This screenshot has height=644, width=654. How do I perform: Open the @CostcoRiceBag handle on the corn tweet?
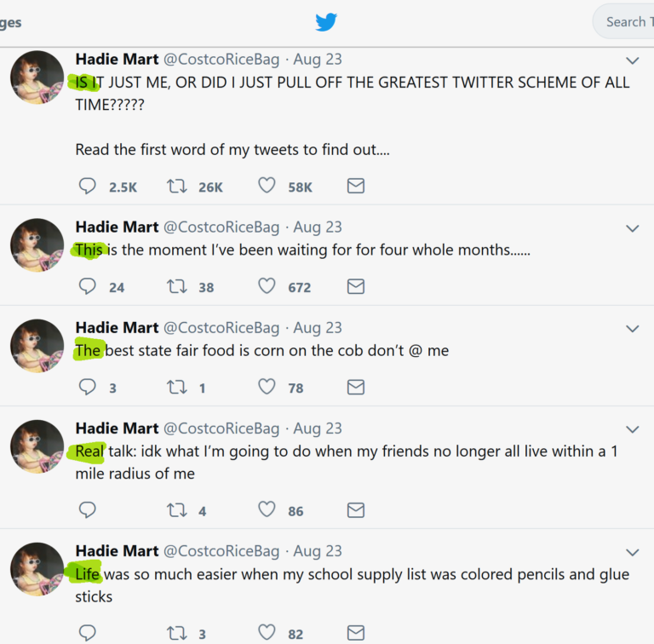[221, 328]
